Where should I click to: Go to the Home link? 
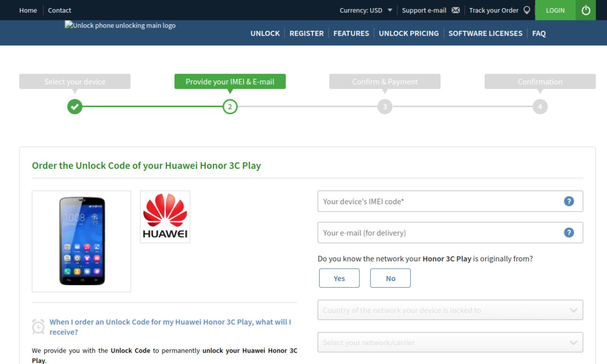click(x=28, y=10)
